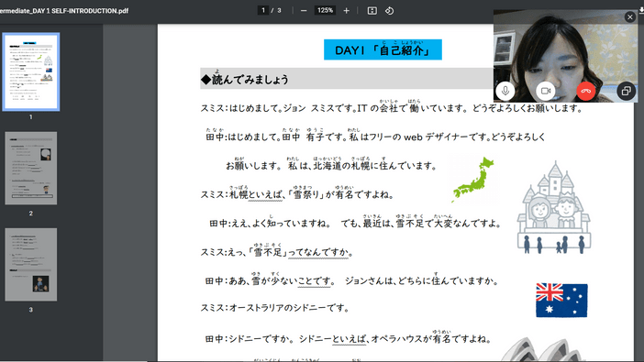The height and width of the screenshot is (362, 644).
Task: Click the PDF file name in title bar
Action: (x=64, y=11)
